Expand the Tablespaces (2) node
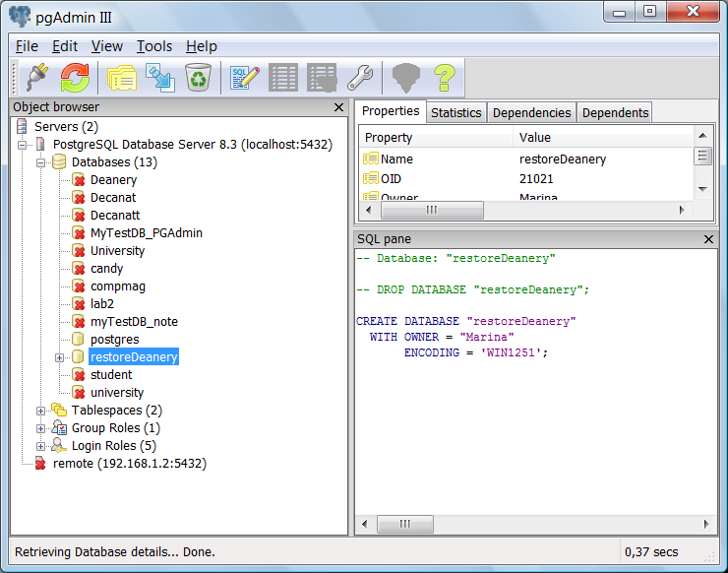The image size is (728, 573). tap(40, 411)
